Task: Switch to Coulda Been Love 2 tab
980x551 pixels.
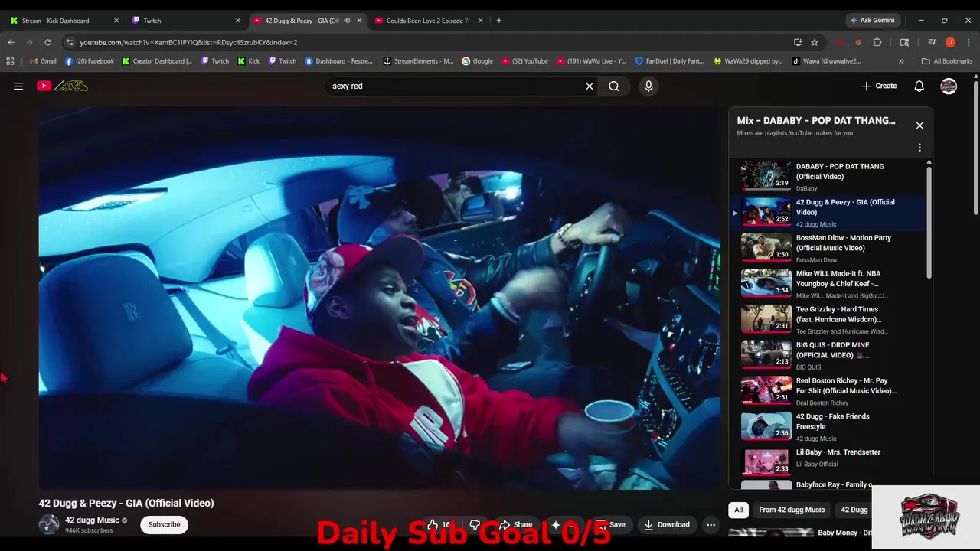Action: coord(428,21)
